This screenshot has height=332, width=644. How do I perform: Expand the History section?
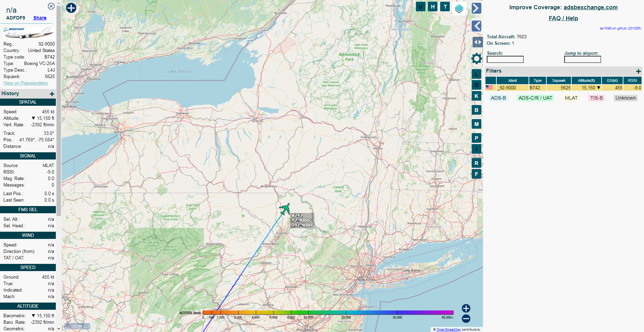(52, 94)
